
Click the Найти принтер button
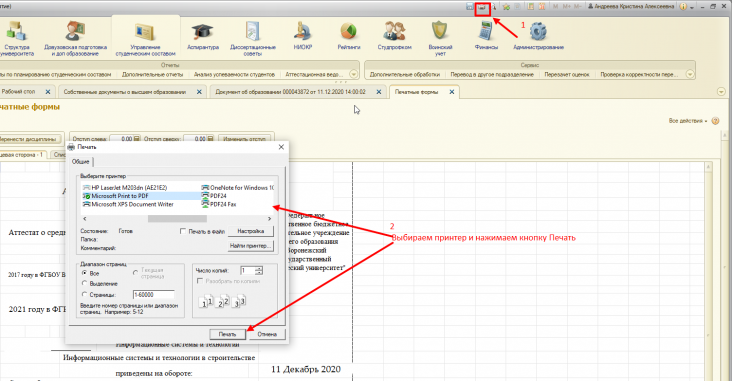(251, 246)
